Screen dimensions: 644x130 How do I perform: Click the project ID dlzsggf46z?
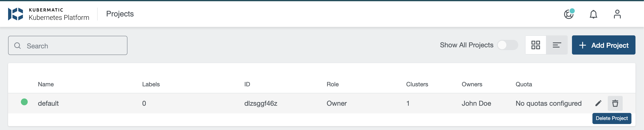(x=260, y=103)
